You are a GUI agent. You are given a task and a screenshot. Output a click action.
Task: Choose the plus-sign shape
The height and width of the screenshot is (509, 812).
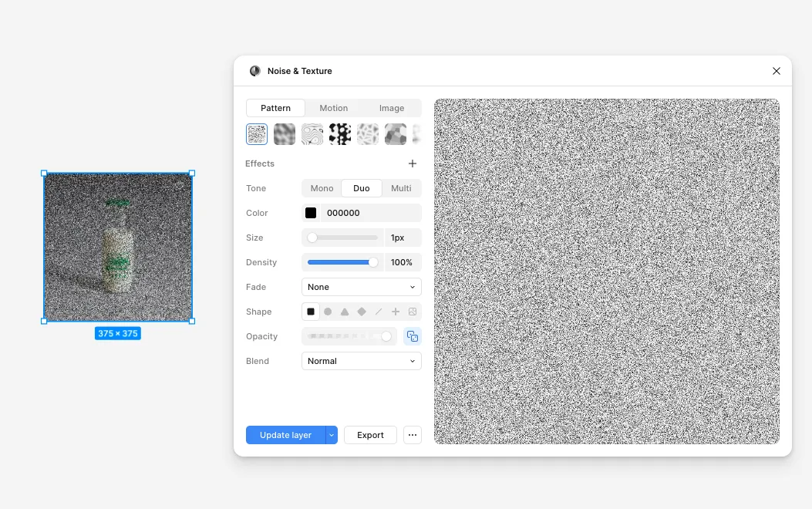(395, 312)
